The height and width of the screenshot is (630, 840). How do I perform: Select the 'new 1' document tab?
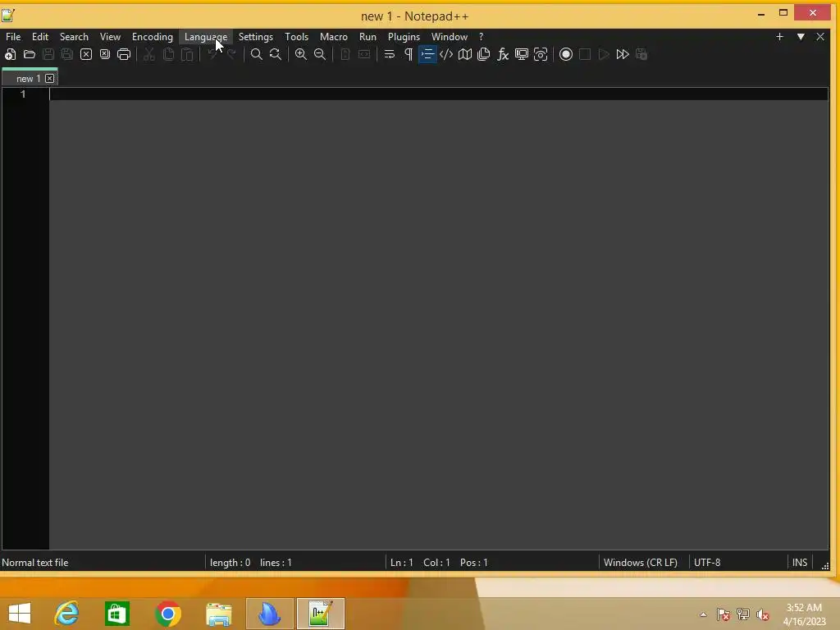(x=28, y=78)
